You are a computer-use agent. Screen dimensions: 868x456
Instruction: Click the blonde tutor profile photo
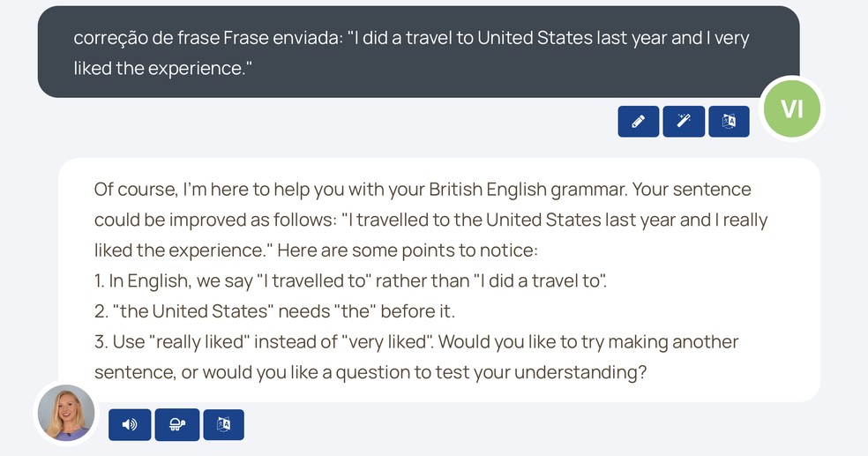[65, 413]
